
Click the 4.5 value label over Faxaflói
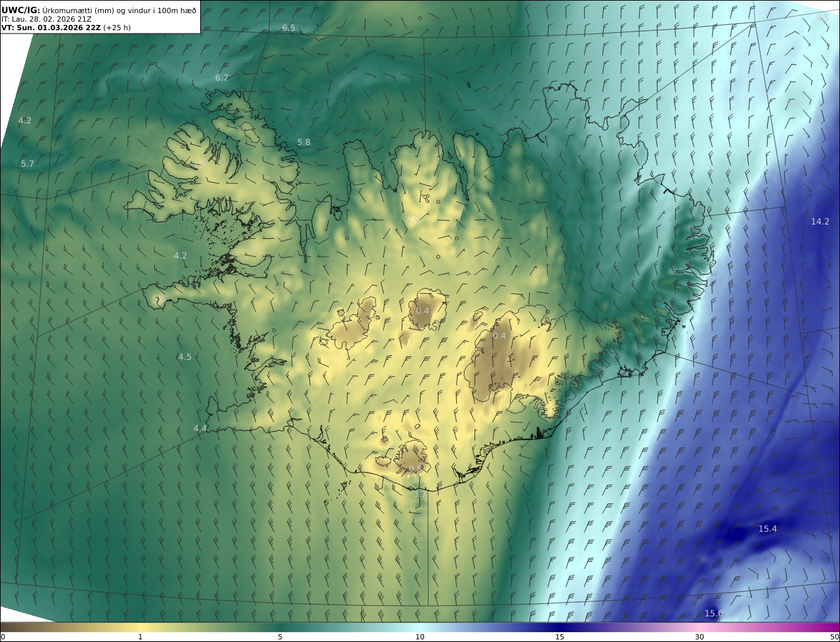pyautogui.click(x=185, y=356)
